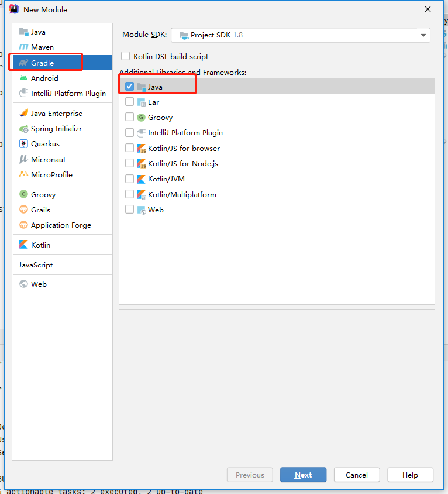The height and width of the screenshot is (494, 448).
Task: Select Maven module type
Action: point(63,47)
